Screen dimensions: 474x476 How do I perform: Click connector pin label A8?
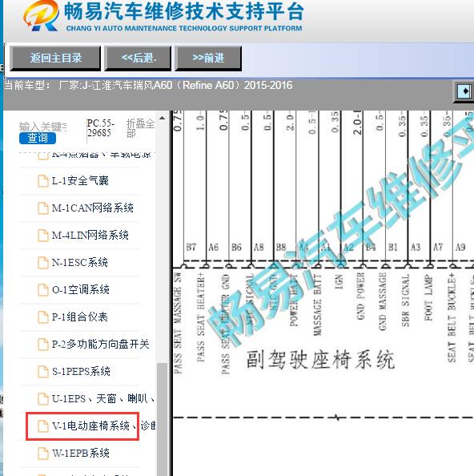point(259,248)
